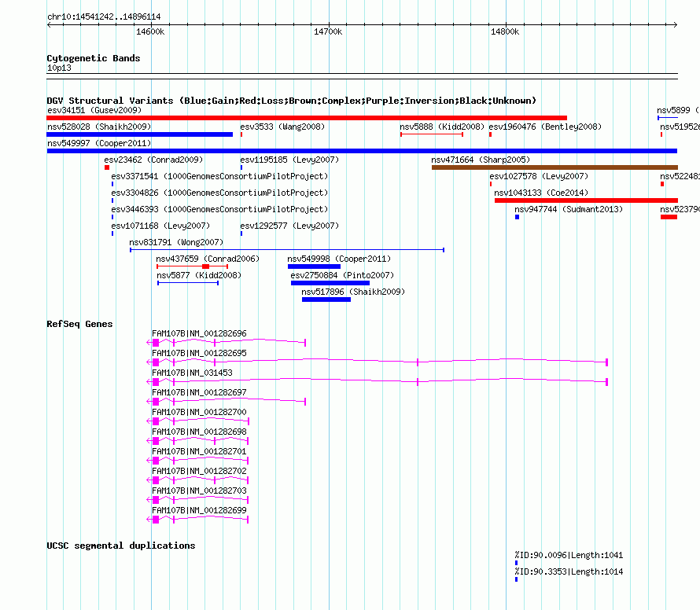Screen dimensions: 700x610
Task: Open the esv3533 (Wang2008) label
Action: (282, 127)
